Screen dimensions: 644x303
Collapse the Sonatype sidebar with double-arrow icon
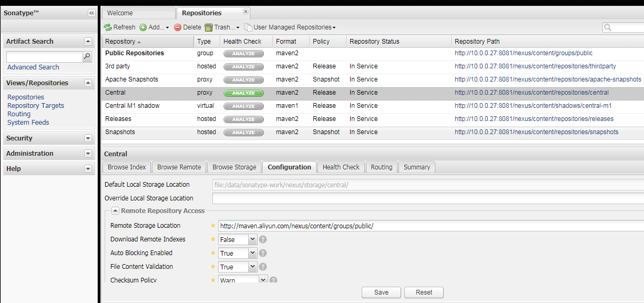91,13
